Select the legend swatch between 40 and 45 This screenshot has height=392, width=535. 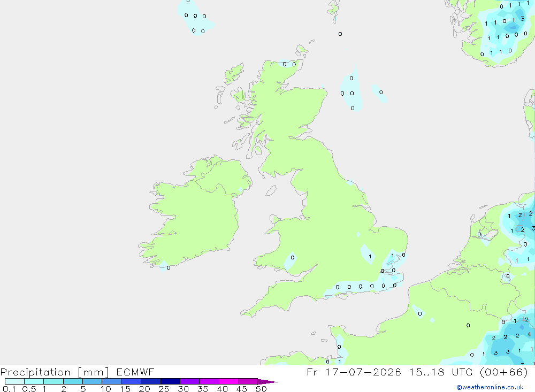pyautogui.click(x=228, y=381)
